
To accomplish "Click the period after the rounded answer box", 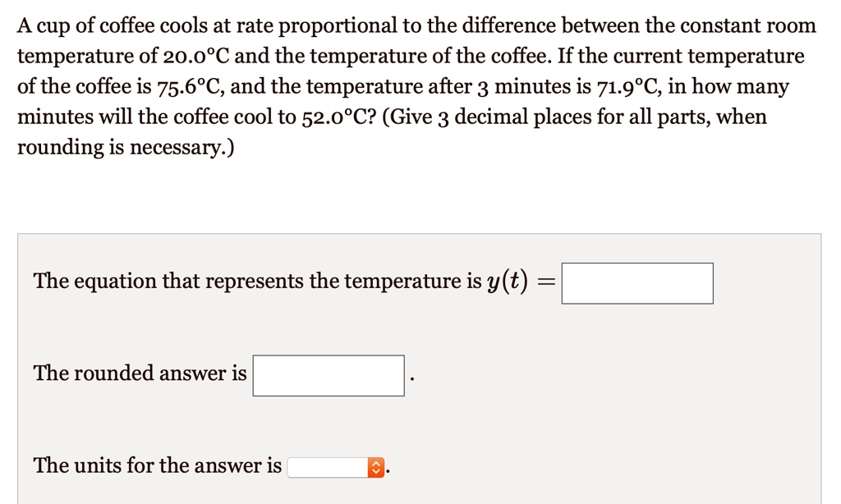I will click(x=411, y=380).
